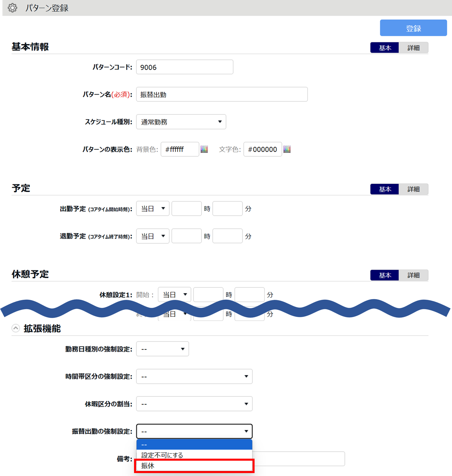
Task: Select 詳細 tab in 休憩予定 section
Action: coord(414,275)
